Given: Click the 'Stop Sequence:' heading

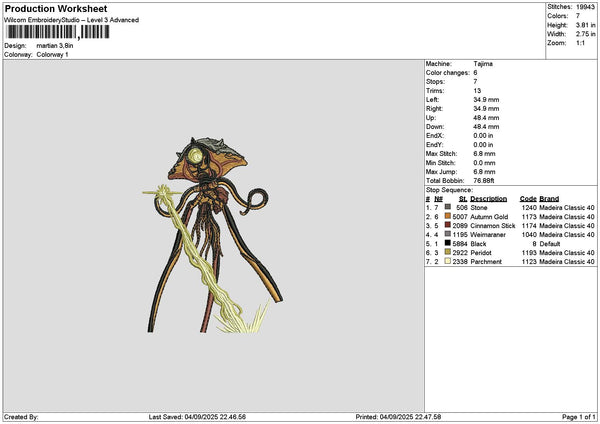Looking at the screenshot, I should pos(449,190).
